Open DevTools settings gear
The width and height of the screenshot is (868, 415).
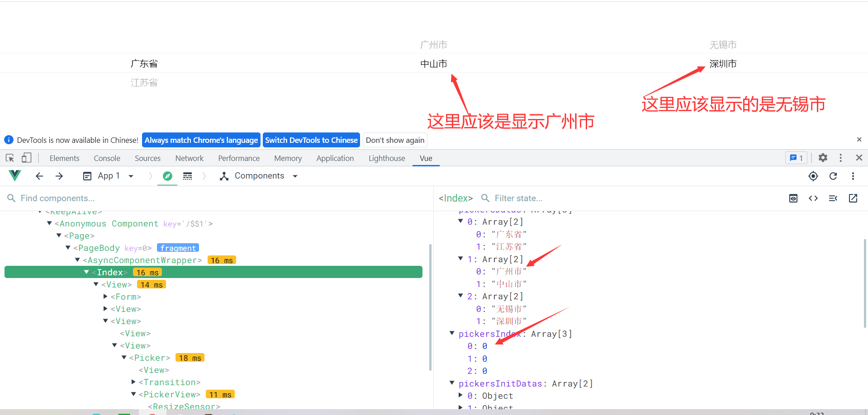(823, 158)
